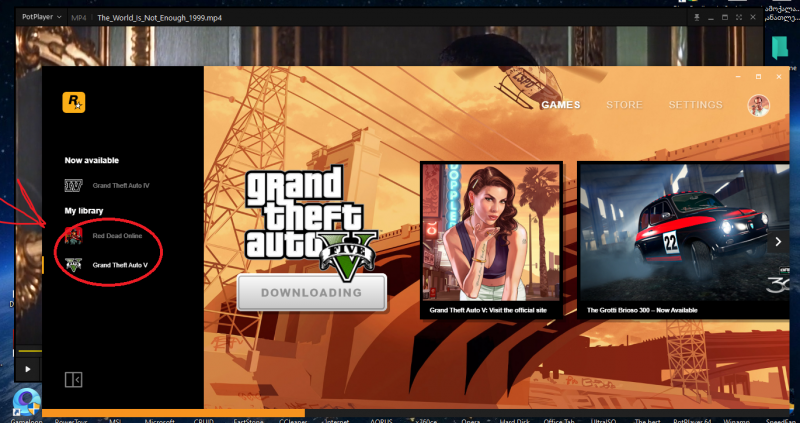The image size is (800, 423).
Task: Pin PotPlayer window on top
Action: 696,19
